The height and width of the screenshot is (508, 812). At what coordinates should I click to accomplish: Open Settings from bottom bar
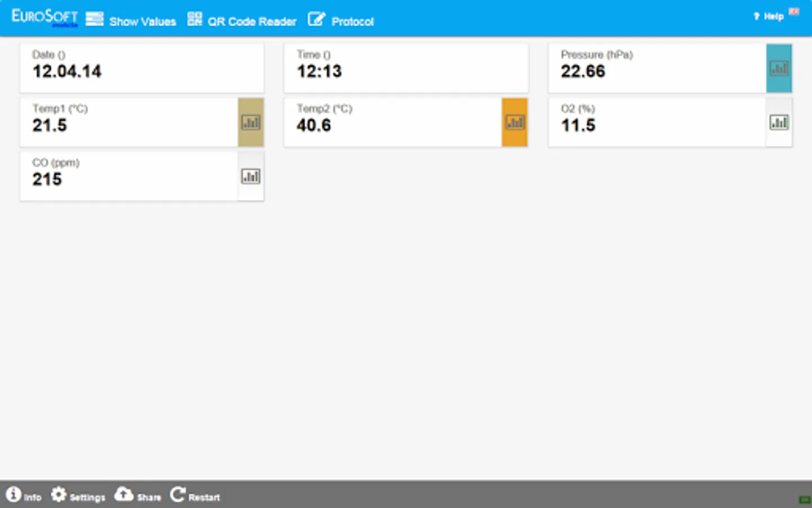pos(78,495)
